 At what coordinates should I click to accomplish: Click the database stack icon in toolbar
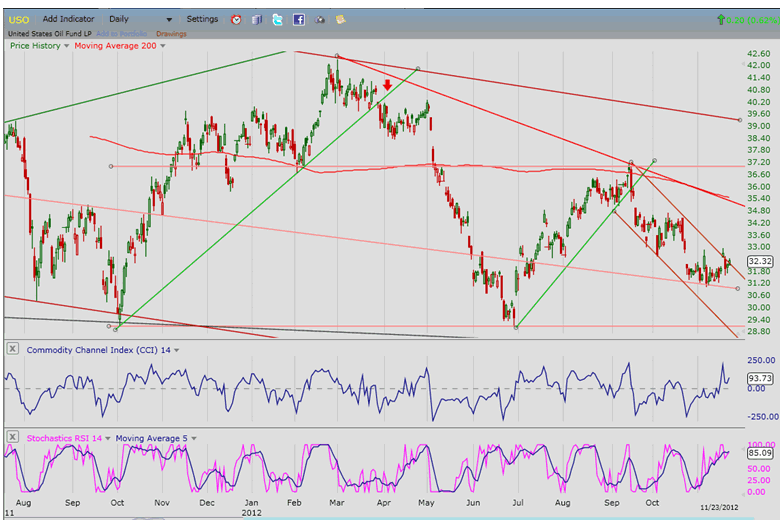pos(256,19)
